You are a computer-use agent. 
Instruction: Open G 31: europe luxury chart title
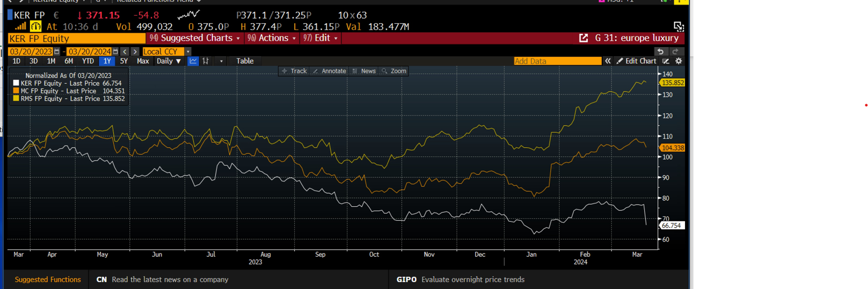point(637,38)
